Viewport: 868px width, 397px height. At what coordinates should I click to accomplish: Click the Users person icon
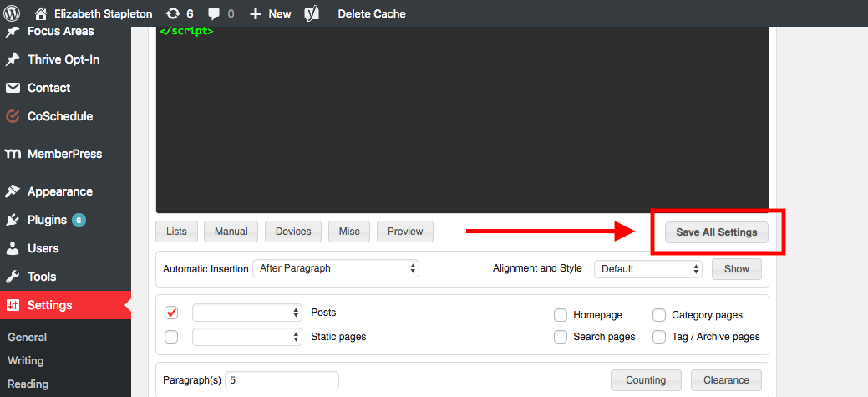pos(13,248)
